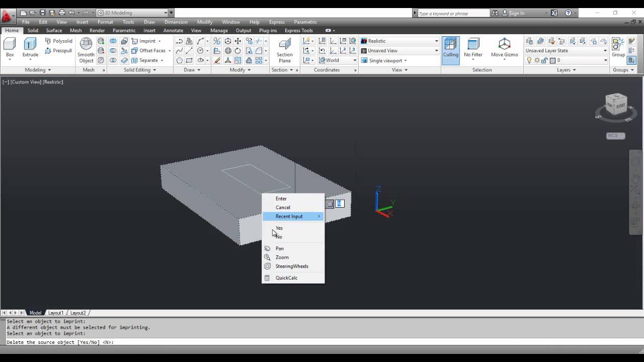The image size is (644, 362).
Task: Select the Box modeling tool
Action: (x=10, y=49)
